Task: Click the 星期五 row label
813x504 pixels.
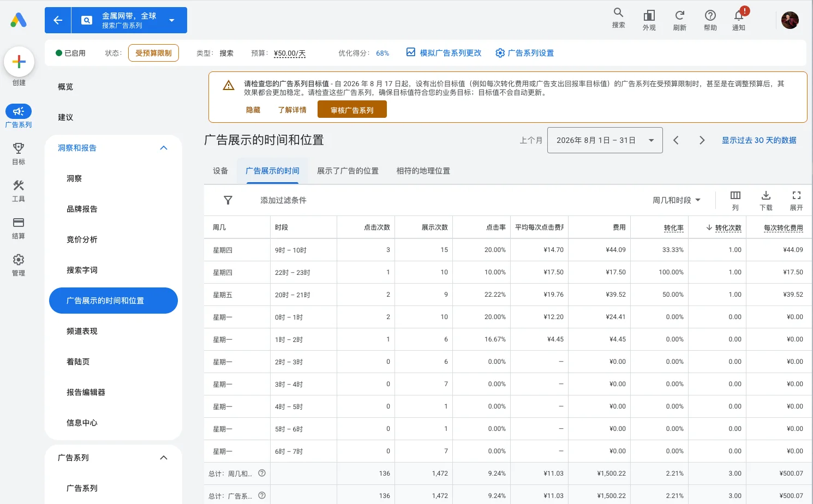Action: [x=223, y=295]
